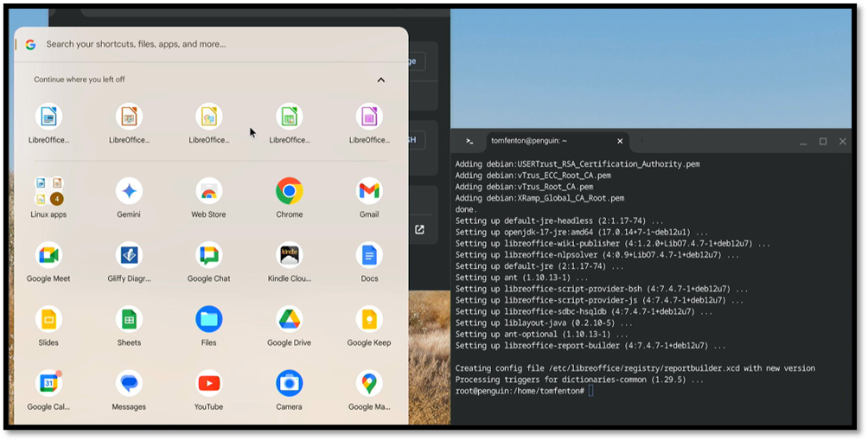Click the Setting up libreoffice-wiki-publisher line
868x441 pixels.
pos(612,244)
